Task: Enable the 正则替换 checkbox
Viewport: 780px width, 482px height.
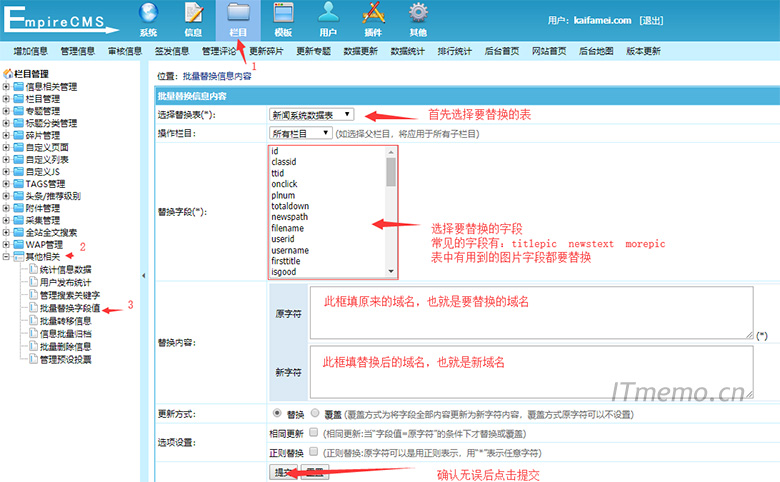Action: coord(313,451)
